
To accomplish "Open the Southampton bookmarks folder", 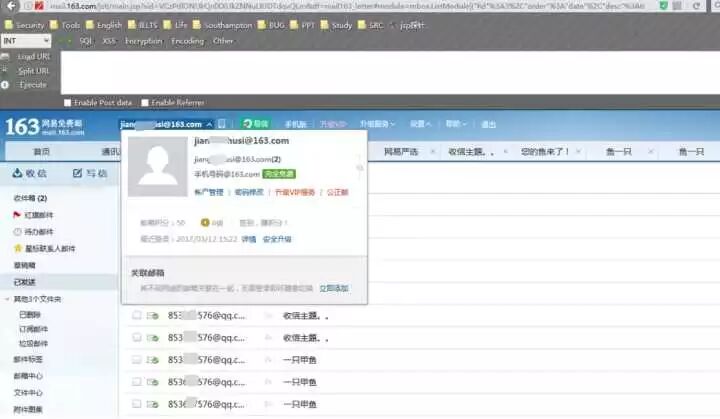I will click(x=223, y=25).
